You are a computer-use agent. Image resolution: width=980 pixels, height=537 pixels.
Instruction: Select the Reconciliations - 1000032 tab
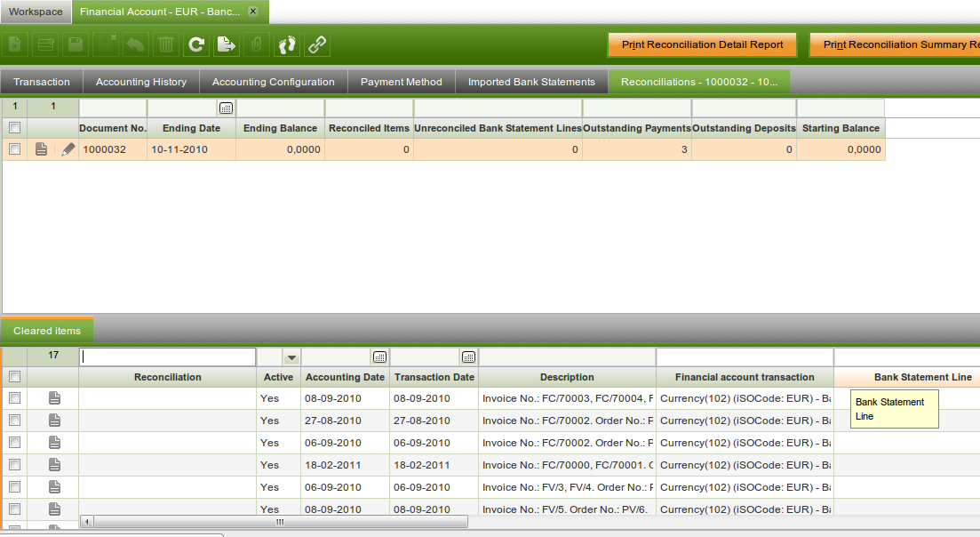click(x=698, y=82)
